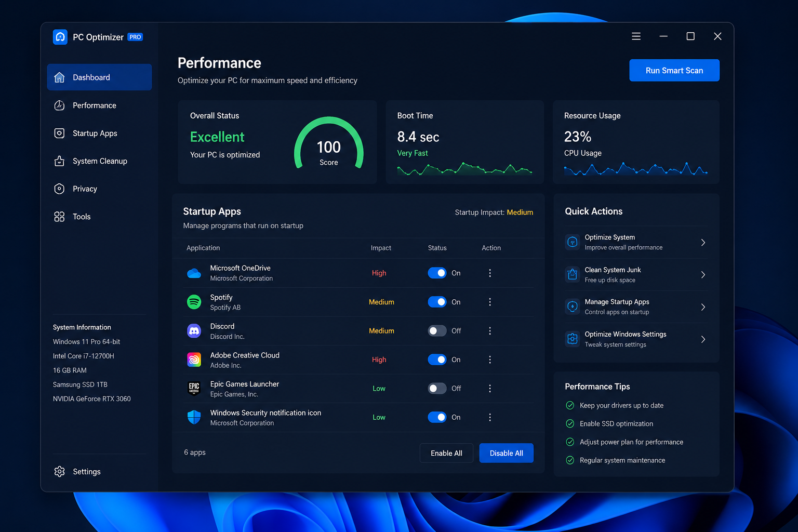Screen dimensions: 798x532
Task: Click the Microsoft OneDrive cloud icon
Action: 194,273
